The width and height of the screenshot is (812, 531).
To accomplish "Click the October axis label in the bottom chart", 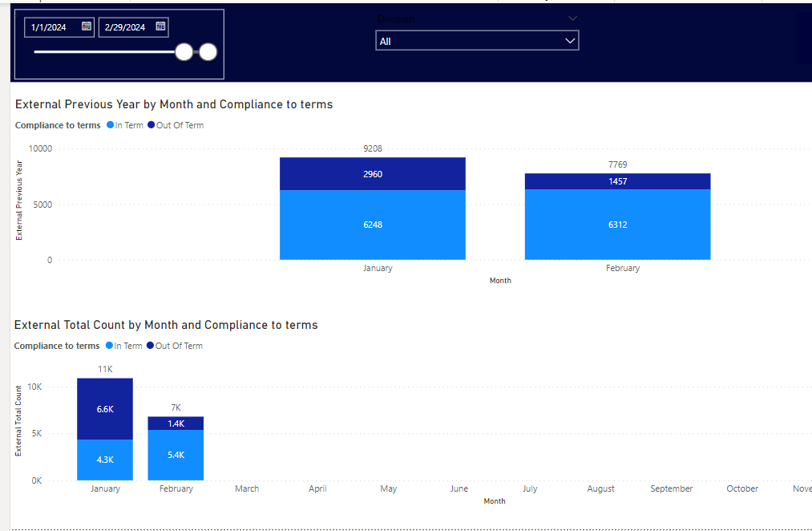I will [742, 488].
